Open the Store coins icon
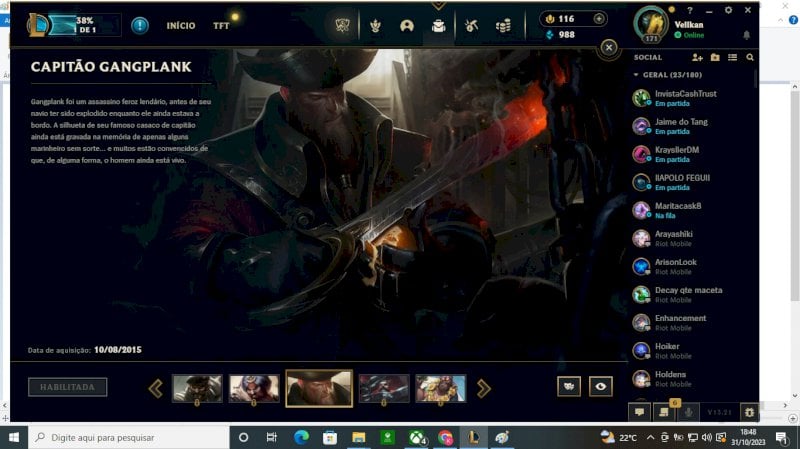The width and height of the screenshot is (800, 449). [x=503, y=26]
